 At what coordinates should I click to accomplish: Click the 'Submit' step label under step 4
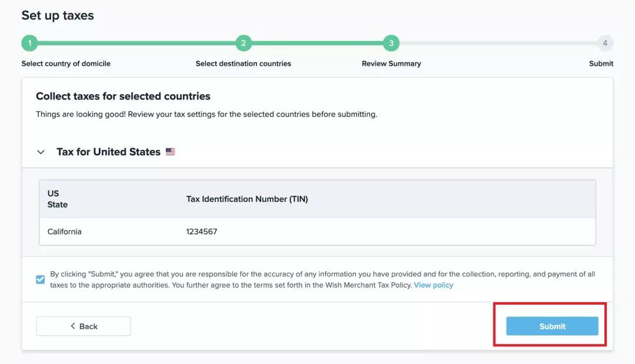point(601,64)
